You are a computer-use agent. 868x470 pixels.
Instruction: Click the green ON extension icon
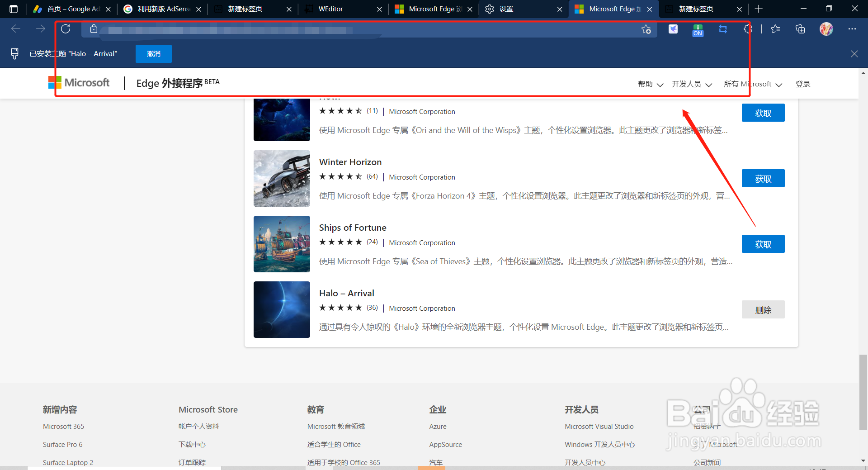(698, 30)
